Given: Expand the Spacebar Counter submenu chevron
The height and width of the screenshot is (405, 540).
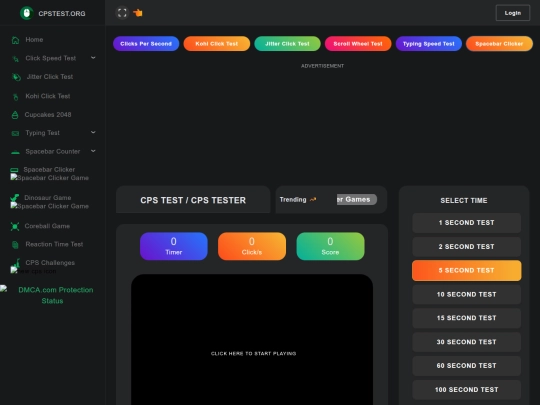Looking at the screenshot, I should pyautogui.click(x=93, y=151).
